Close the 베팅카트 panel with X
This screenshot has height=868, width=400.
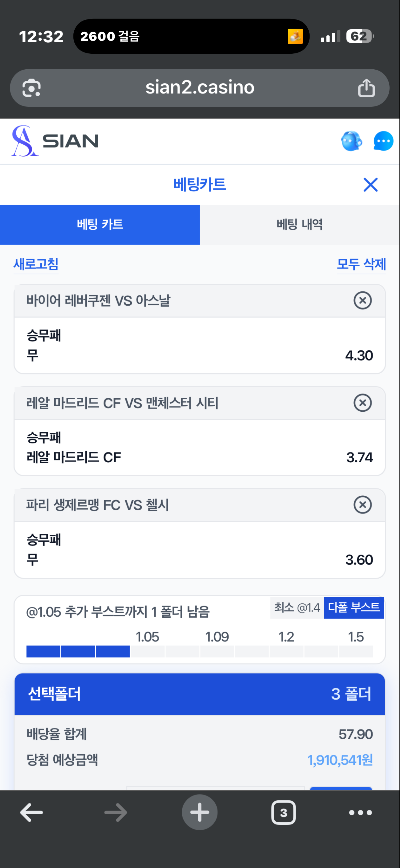pos(371,185)
